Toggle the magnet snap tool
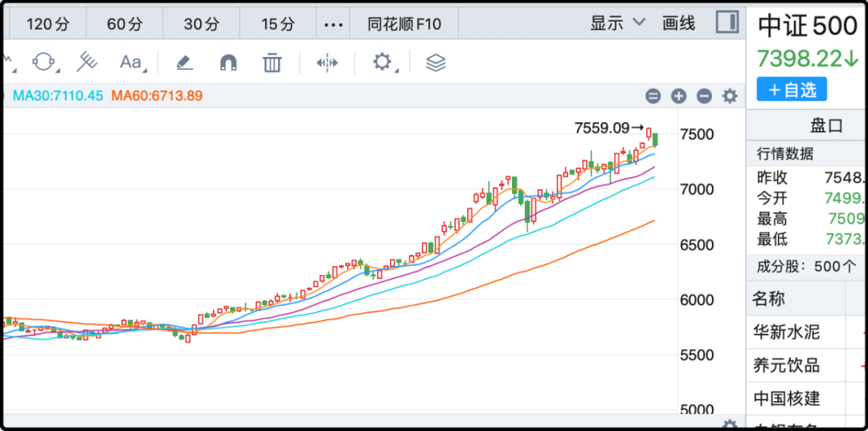Viewport: 868px width, 431px height. (x=228, y=62)
